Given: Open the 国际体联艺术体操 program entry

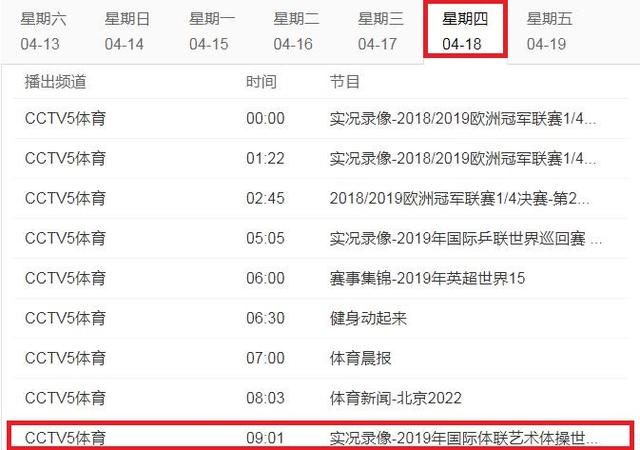Looking at the screenshot, I should tap(464, 438).
